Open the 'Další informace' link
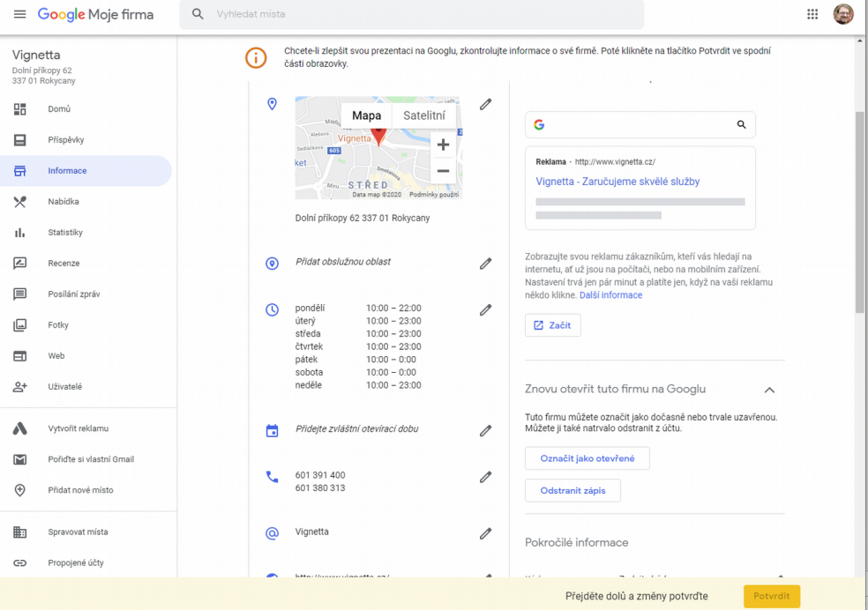The height and width of the screenshot is (610, 868). click(610, 295)
